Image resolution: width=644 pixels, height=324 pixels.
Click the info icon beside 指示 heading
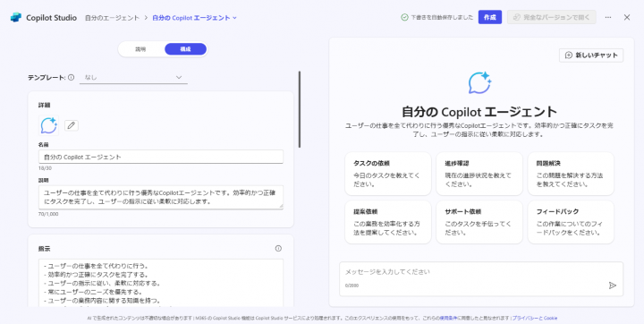pos(278,248)
